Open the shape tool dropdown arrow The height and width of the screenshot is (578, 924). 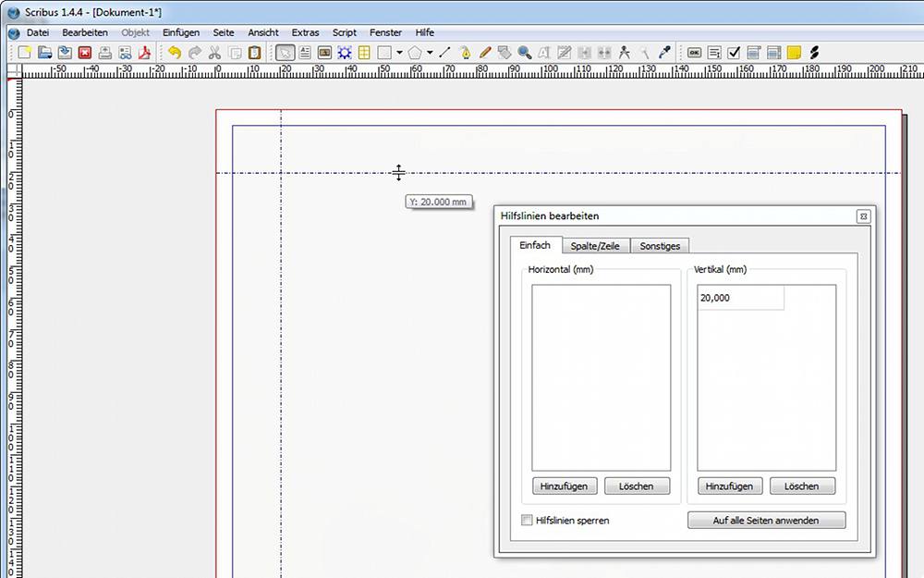399,53
